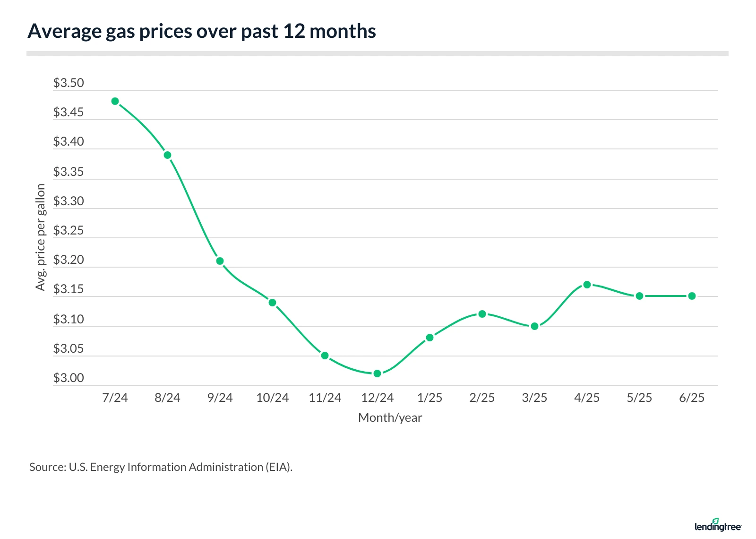Select the lowest point at 12/24
The width and height of the screenshot is (756, 539).
377,374
